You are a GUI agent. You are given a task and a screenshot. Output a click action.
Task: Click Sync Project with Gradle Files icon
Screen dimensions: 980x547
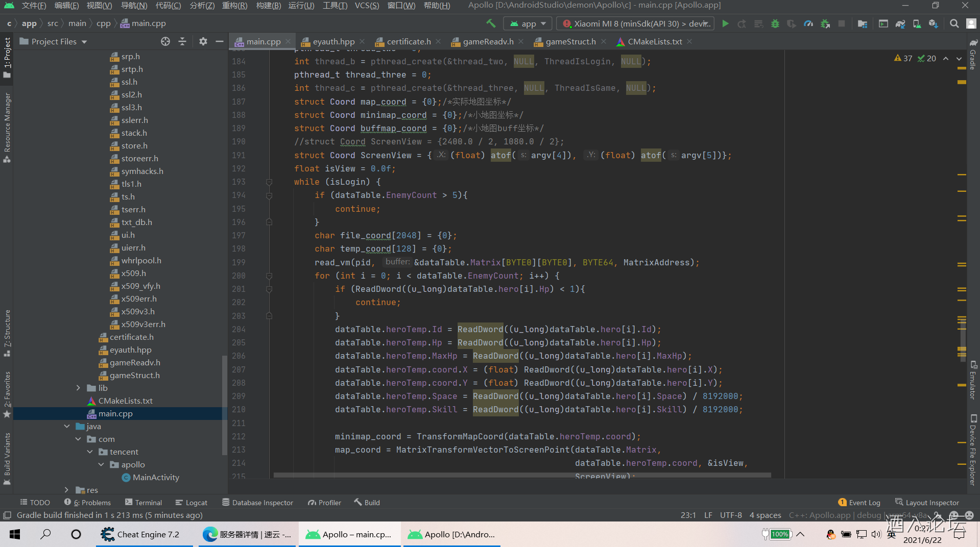(900, 23)
